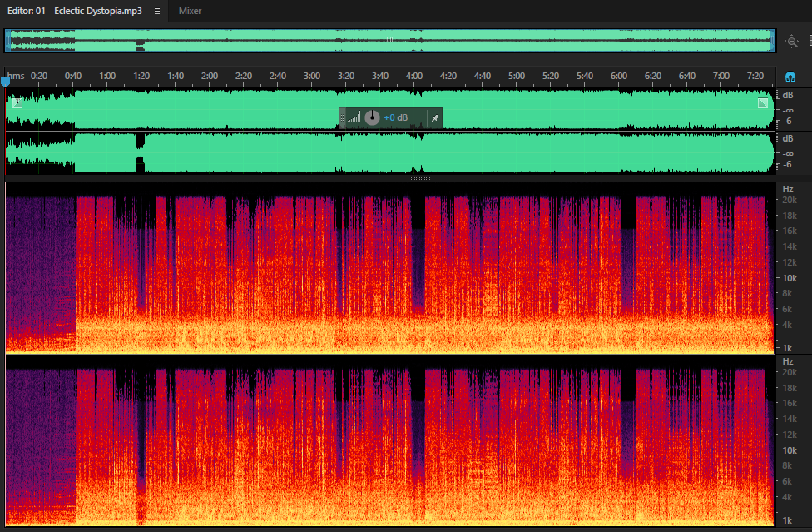This screenshot has height=532, width=812.
Task: Click the fade-in handle on the waveform
Action: click(x=17, y=103)
